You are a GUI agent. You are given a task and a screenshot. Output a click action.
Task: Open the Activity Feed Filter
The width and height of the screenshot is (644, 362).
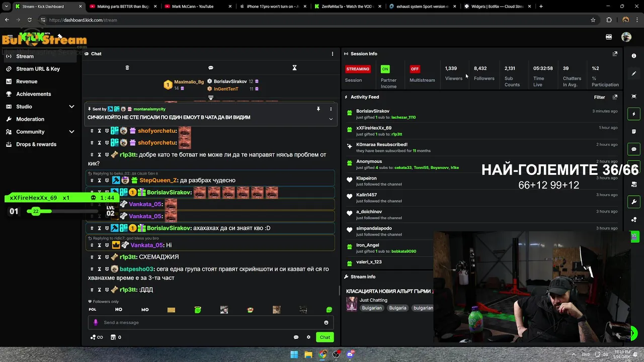[x=599, y=97]
